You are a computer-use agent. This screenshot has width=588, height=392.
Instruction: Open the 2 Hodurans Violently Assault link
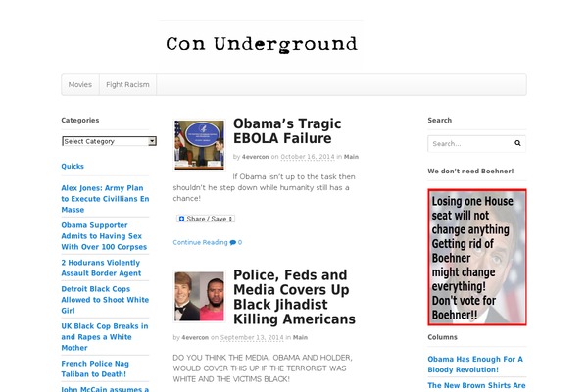[x=101, y=268]
